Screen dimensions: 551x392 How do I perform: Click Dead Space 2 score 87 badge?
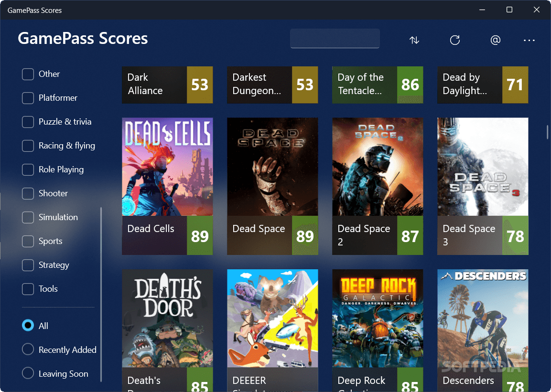[410, 235]
